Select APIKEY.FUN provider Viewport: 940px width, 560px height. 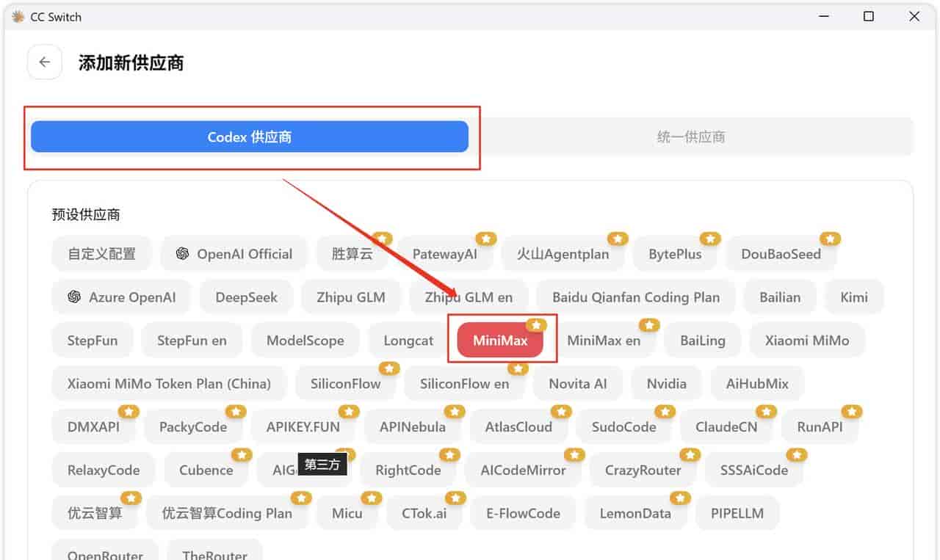tap(303, 426)
